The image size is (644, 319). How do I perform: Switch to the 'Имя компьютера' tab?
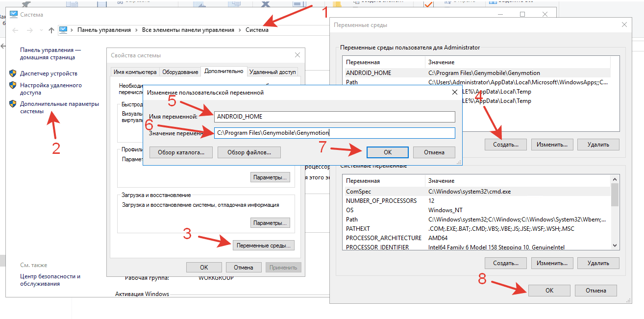coord(135,72)
